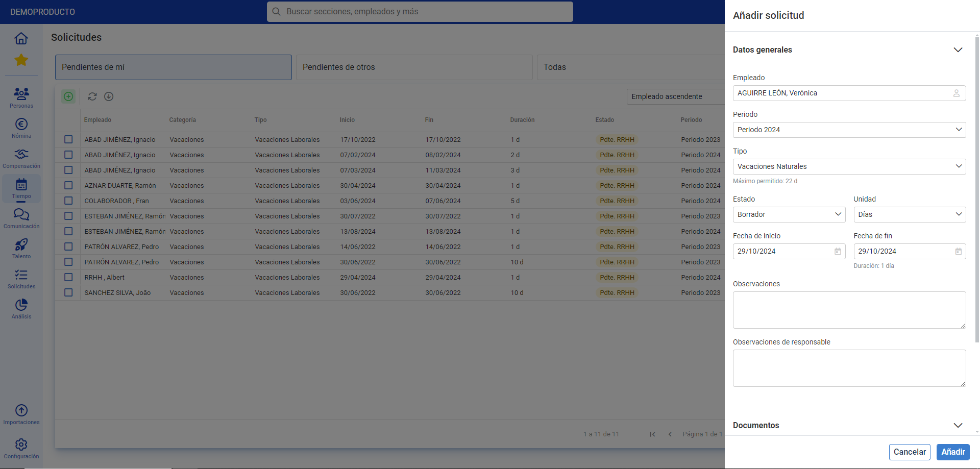Click the green add request icon

coord(68,96)
